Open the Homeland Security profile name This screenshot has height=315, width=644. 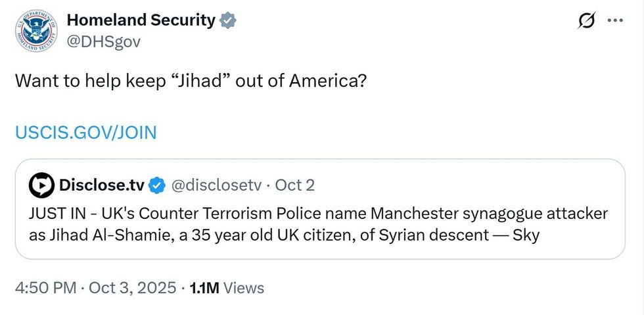pyautogui.click(x=141, y=20)
